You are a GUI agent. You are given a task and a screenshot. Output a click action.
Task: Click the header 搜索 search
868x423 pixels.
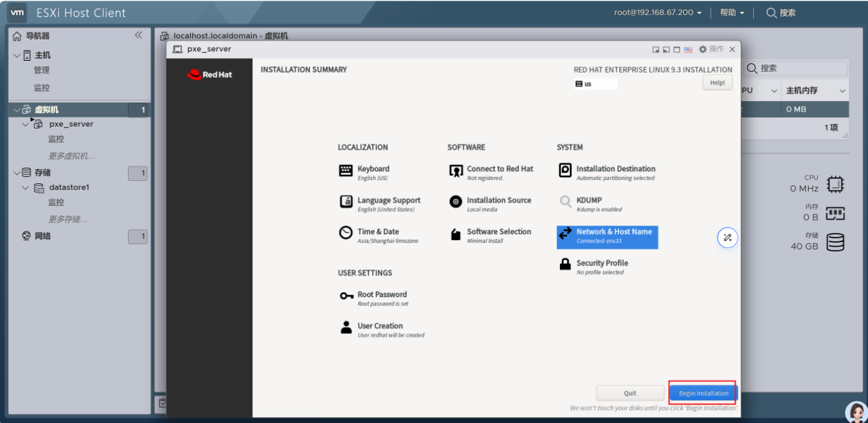[781, 13]
